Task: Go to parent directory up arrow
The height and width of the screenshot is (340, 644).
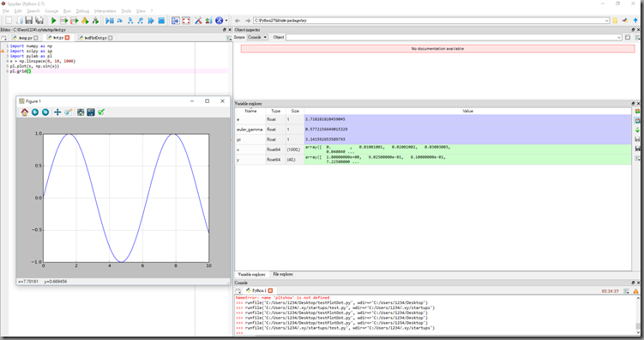Action: pyautogui.click(x=635, y=20)
